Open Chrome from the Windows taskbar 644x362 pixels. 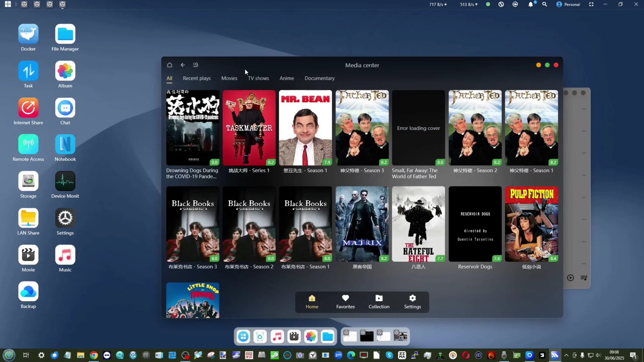click(x=94, y=355)
